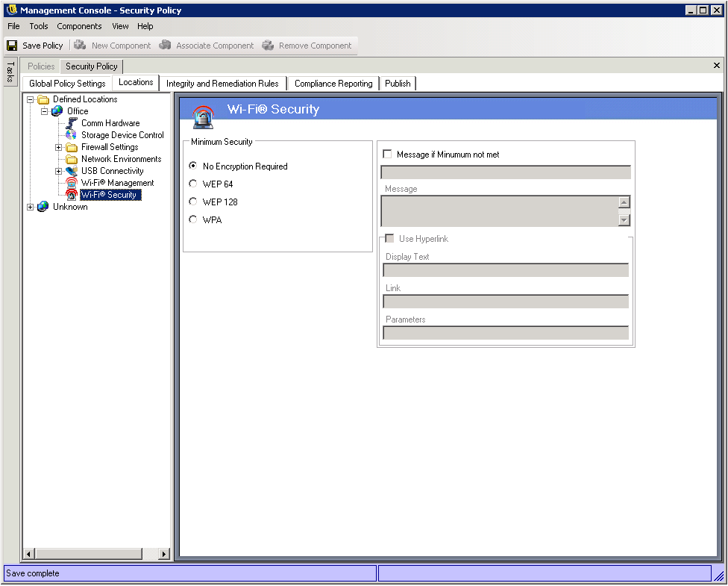Image resolution: width=728 pixels, height=586 pixels.
Task: Select the WEP 64 radio button
Action: 193,184
